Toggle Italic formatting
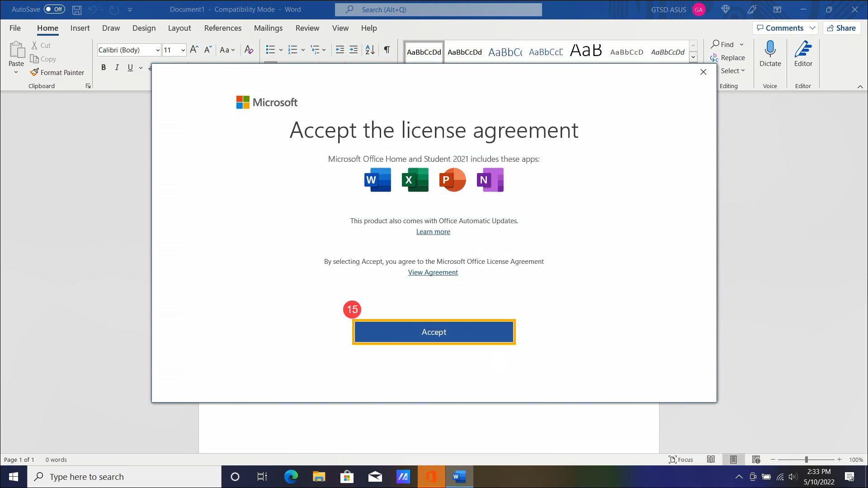This screenshot has height=488, width=868. click(117, 68)
